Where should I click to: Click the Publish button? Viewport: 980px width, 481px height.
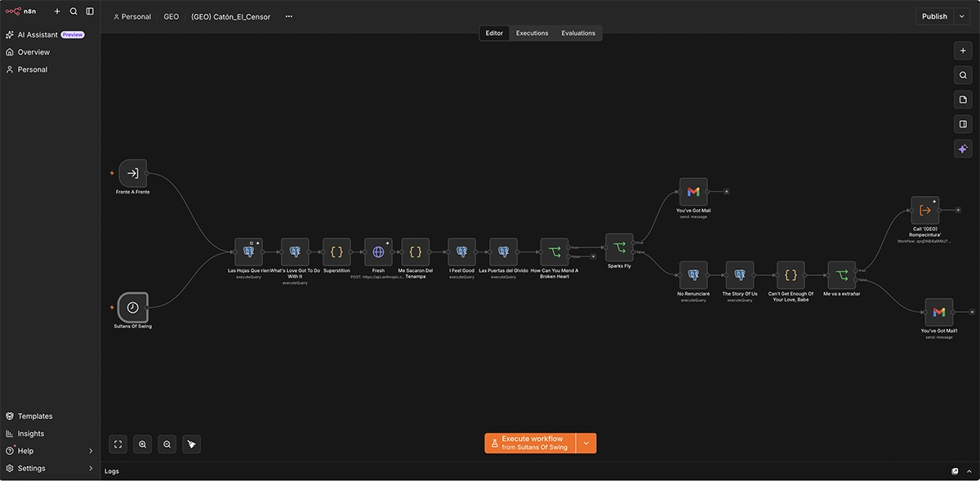coord(934,16)
